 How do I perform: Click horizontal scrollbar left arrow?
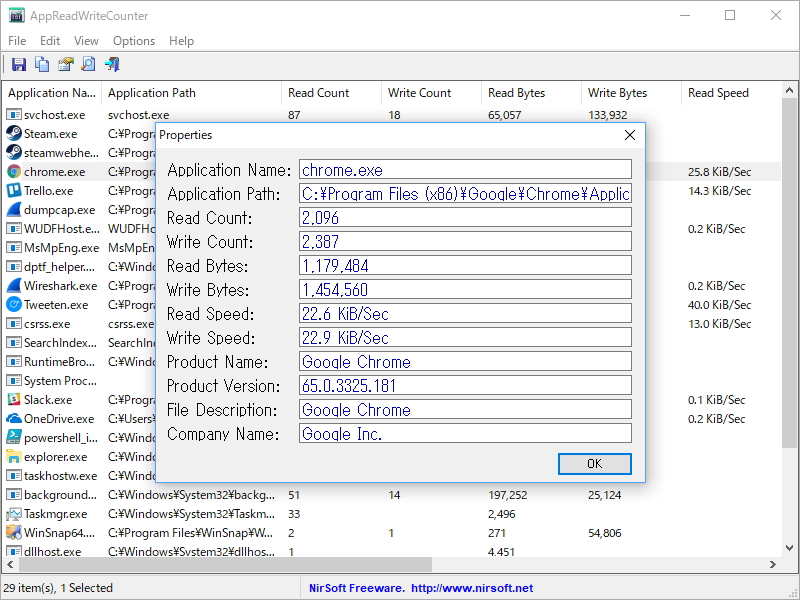(10, 564)
